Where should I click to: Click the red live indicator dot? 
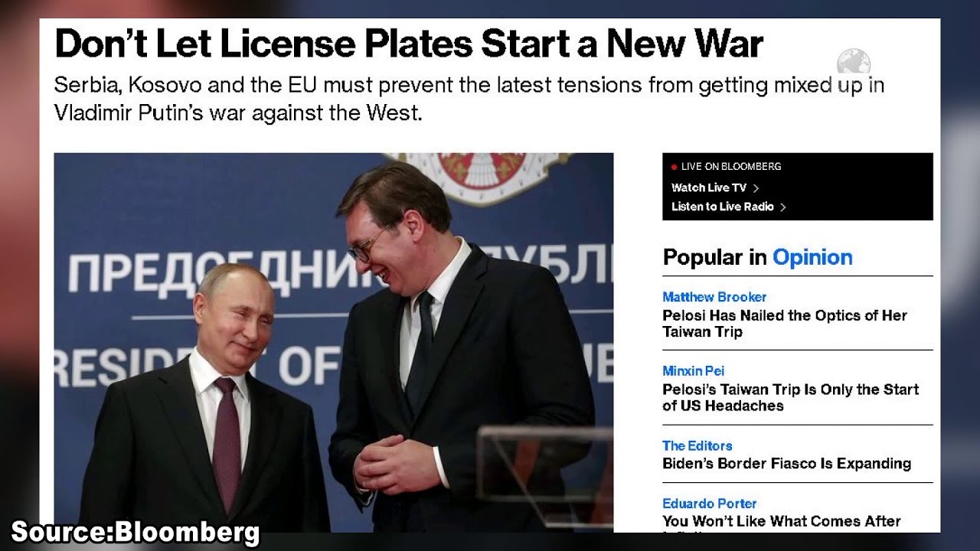tap(674, 167)
